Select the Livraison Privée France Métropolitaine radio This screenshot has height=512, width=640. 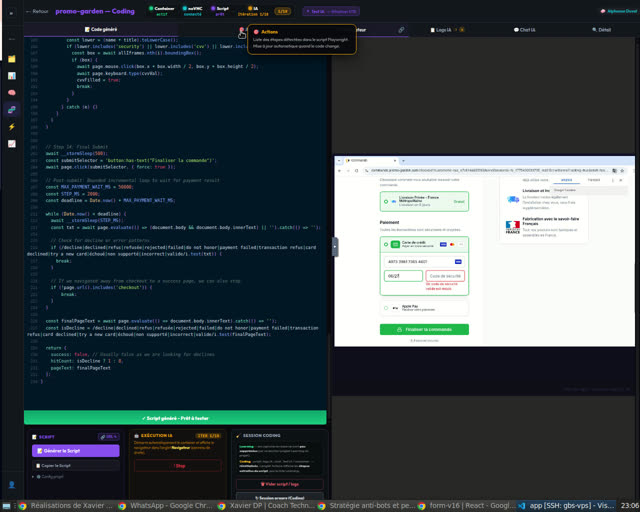tap(386, 201)
